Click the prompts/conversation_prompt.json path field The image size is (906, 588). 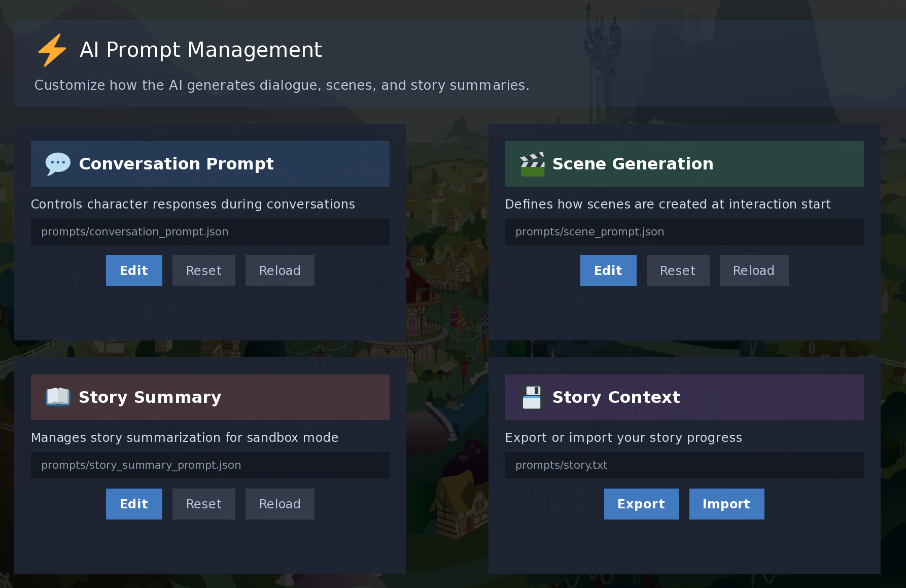[210, 232]
